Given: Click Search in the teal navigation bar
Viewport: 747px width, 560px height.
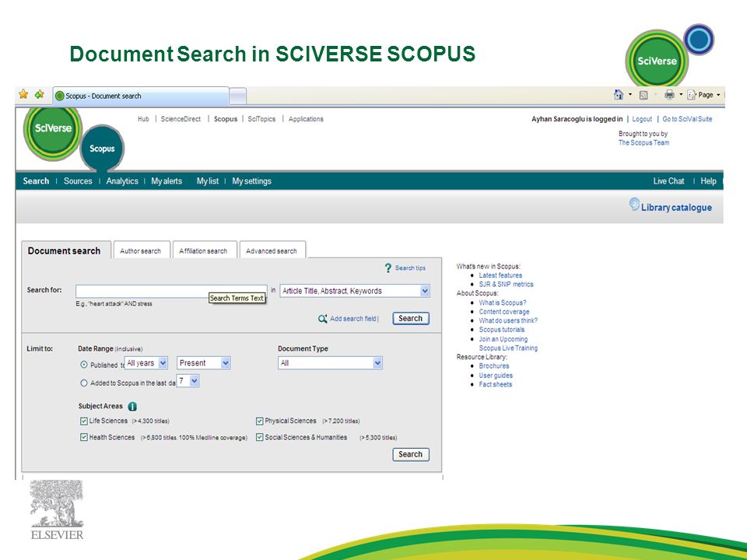Looking at the screenshot, I should (36, 181).
